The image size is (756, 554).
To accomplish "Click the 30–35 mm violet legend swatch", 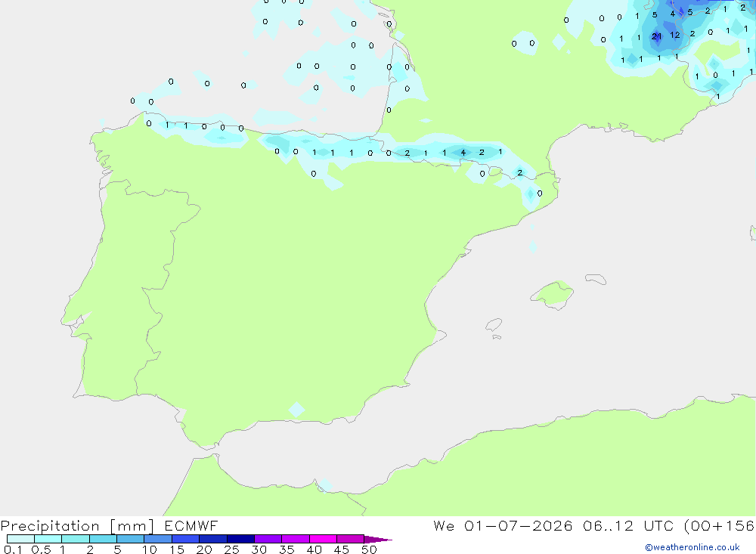I will (x=268, y=539).
